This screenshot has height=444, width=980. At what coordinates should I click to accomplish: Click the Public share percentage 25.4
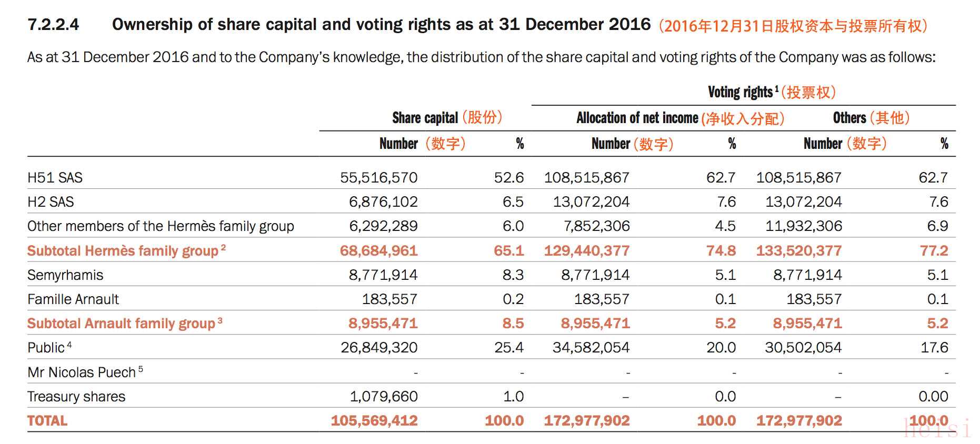[x=509, y=348]
